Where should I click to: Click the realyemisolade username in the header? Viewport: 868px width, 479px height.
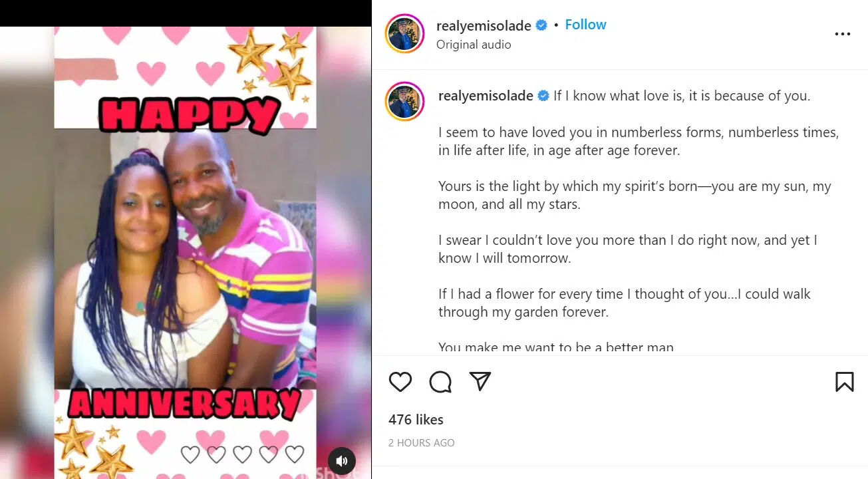point(485,25)
